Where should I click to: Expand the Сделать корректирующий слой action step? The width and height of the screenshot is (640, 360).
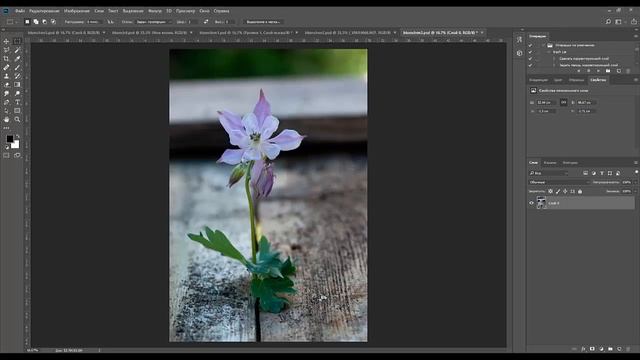click(x=554, y=58)
